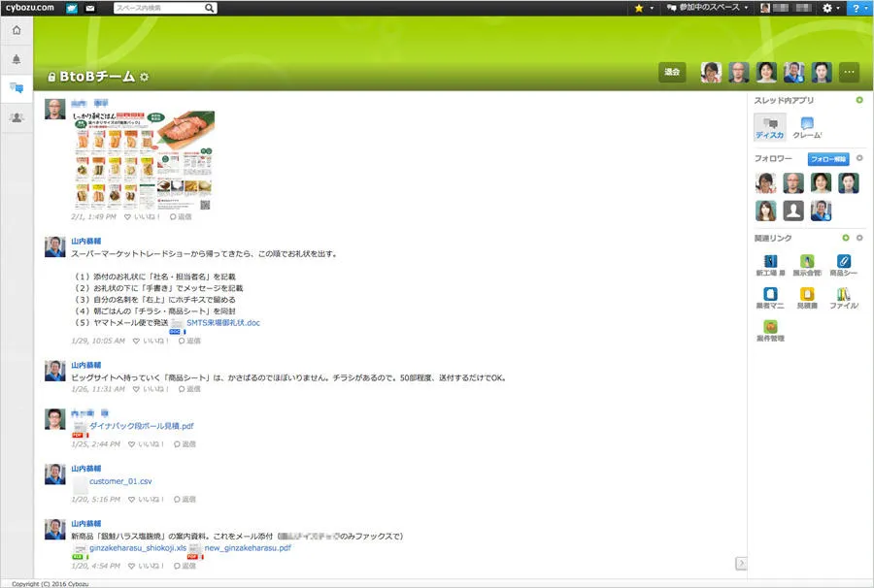Open the 案件管理 related link icon
The image size is (874, 588).
pyautogui.click(x=770, y=330)
